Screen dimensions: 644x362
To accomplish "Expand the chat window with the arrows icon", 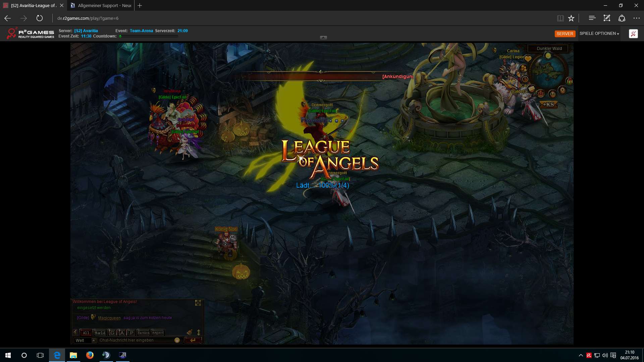I will point(198,303).
